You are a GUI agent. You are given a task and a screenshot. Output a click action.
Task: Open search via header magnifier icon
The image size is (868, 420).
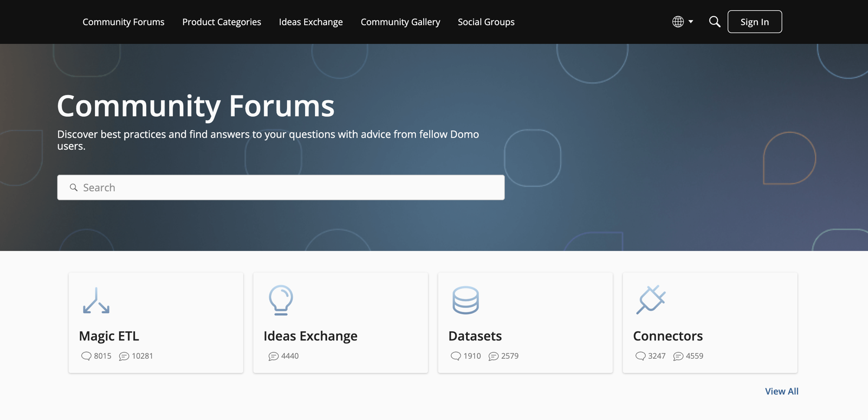click(x=714, y=22)
